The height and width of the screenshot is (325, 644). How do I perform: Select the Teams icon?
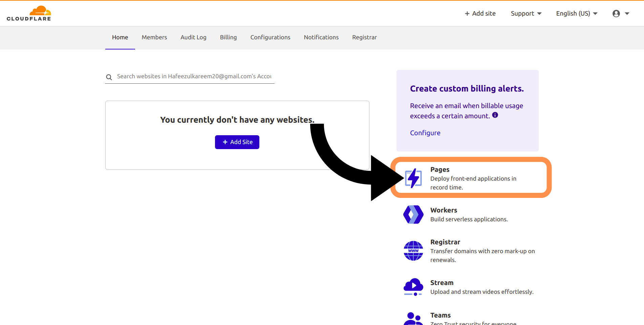(x=413, y=318)
